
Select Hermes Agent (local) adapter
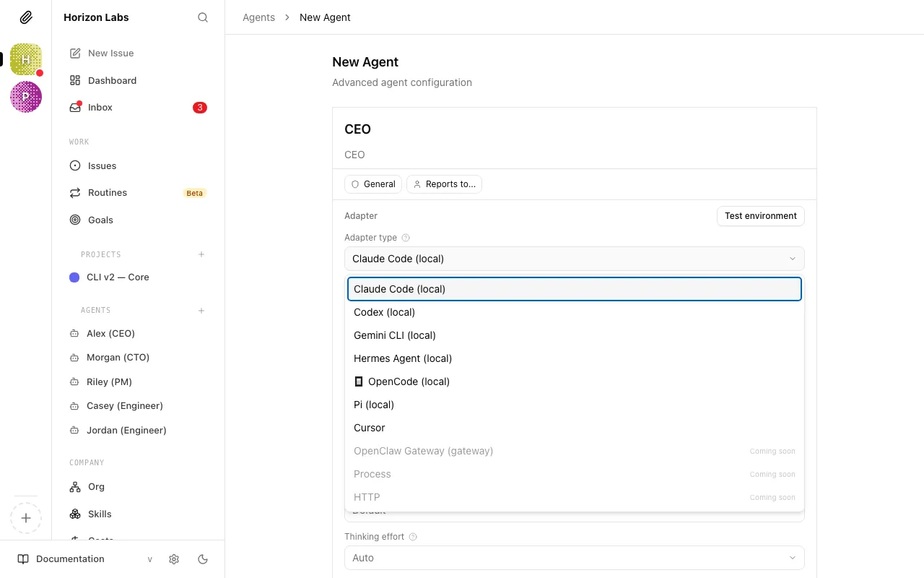click(574, 358)
